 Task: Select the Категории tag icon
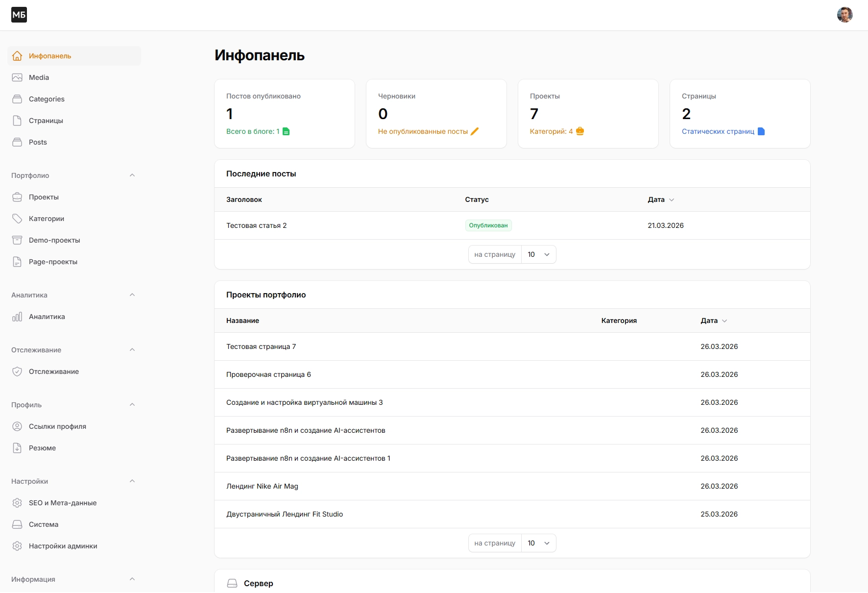[17, 219]
